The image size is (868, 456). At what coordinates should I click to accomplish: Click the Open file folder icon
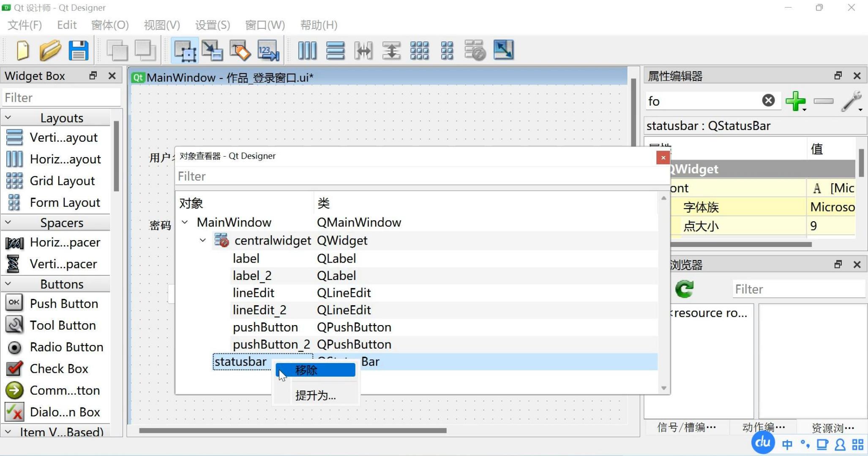tap(50, 51)
